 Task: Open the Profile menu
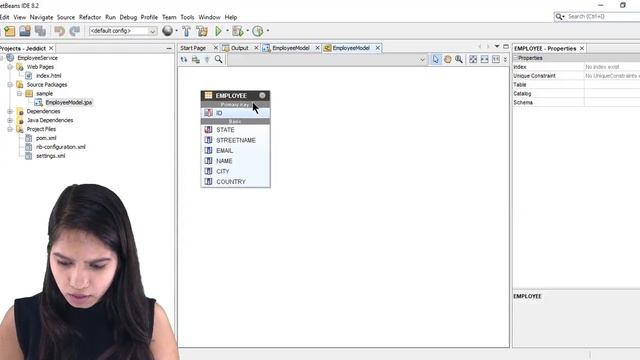[x=149, y=17]
